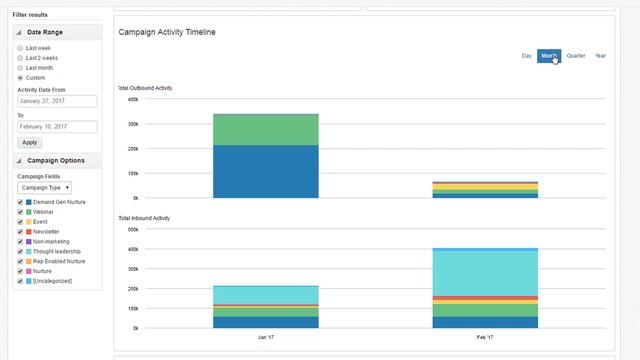Screen dimensions: 640x360
Task: Click the Total Outbound Activity label
Action: (x=145, y=88)
